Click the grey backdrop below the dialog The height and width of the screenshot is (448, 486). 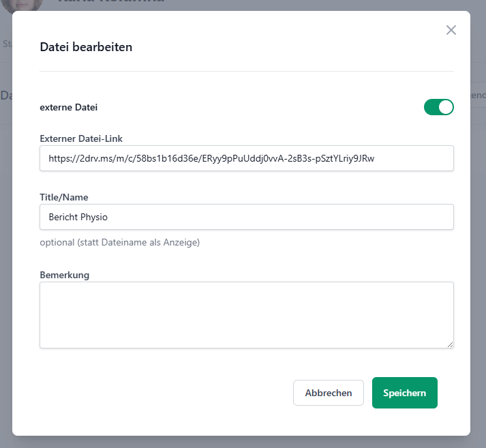243,443
